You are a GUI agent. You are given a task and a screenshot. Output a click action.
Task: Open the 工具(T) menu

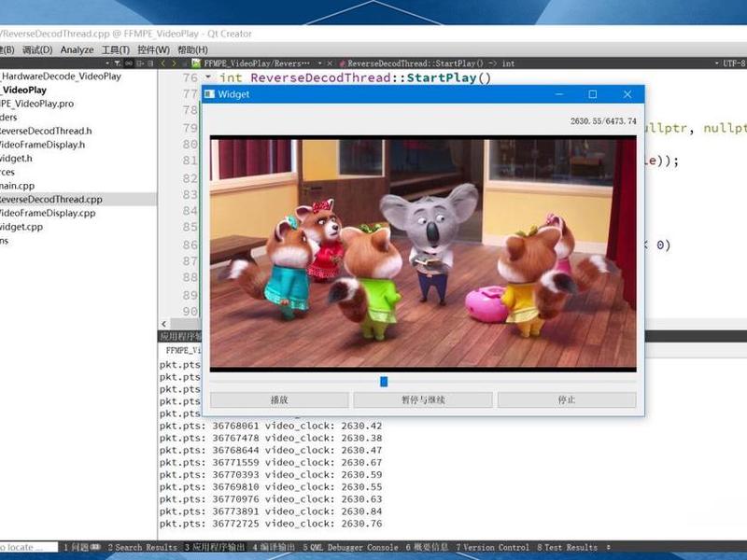tap(116, 49)
